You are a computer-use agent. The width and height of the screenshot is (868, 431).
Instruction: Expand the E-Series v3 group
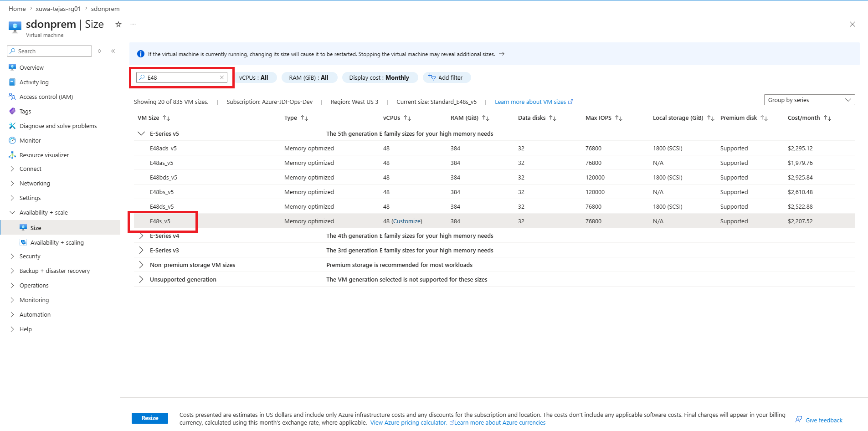pyautogui.click(x=141, y=250)
